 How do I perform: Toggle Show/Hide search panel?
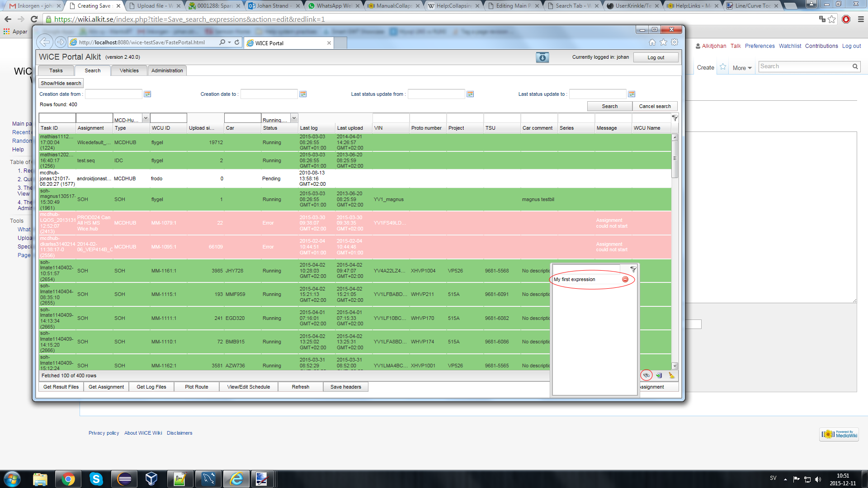pyautogui.click(x=61, y=83)
